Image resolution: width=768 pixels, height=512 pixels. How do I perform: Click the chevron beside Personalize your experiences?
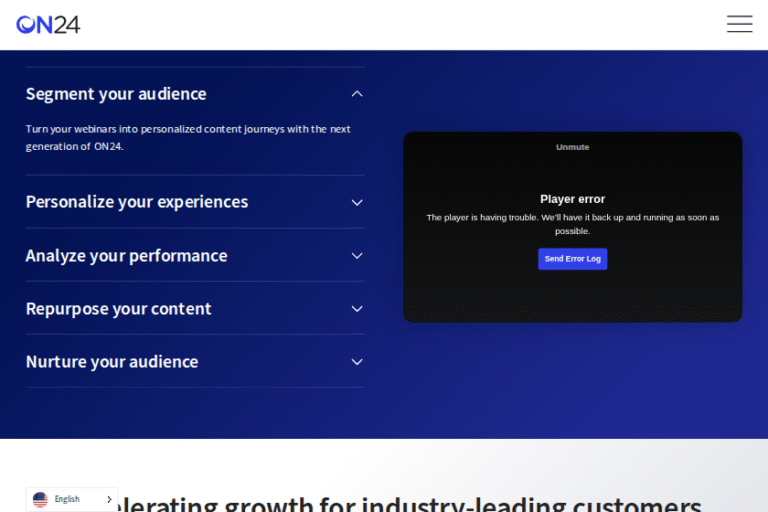tap(357, 202)
